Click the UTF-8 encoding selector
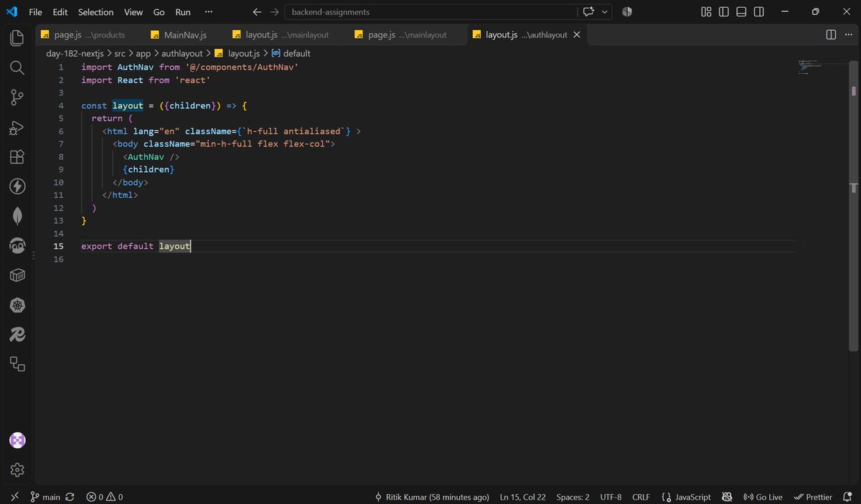 pyautogui.click(x=611, y=497)
